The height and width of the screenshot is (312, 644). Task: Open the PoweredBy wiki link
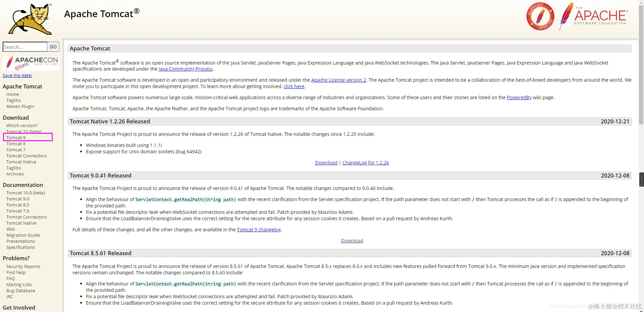(x=519, y=97)
